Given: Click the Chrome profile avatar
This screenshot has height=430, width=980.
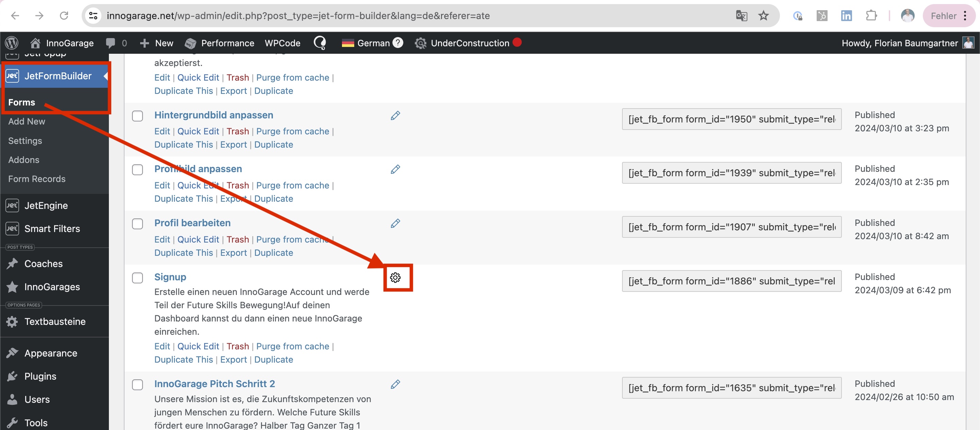Looking at the screenshot, I should [x=908, y=16].
